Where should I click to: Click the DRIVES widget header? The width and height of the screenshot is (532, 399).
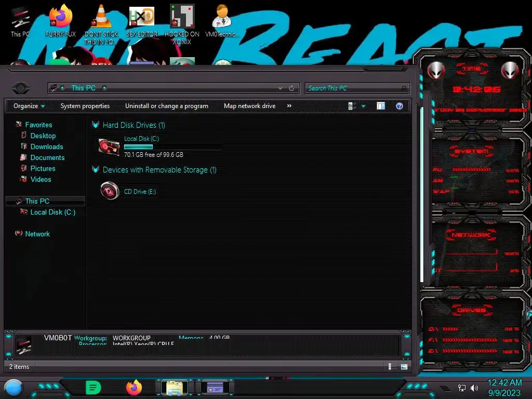tap(471, 310)
